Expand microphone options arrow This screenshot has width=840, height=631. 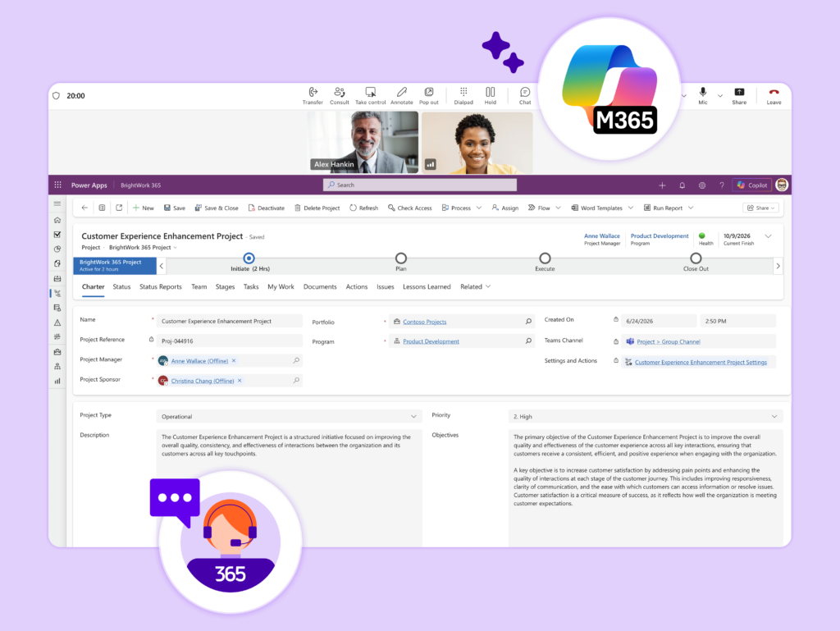tap(720, 96)
